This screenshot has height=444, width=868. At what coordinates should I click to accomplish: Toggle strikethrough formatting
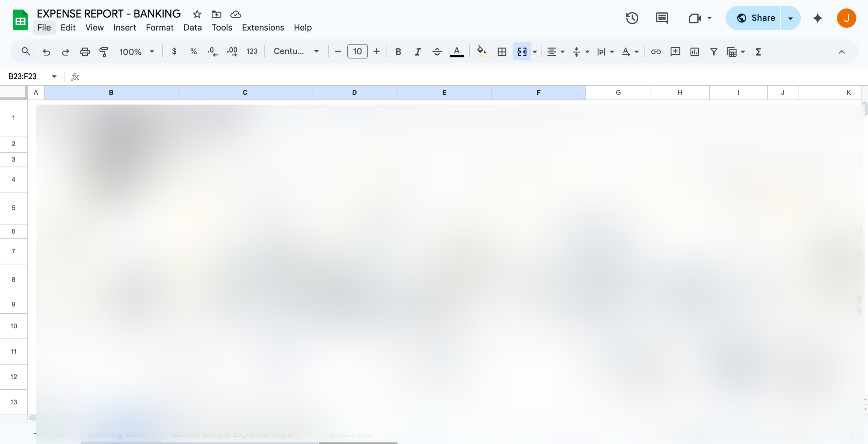[437, 52]
